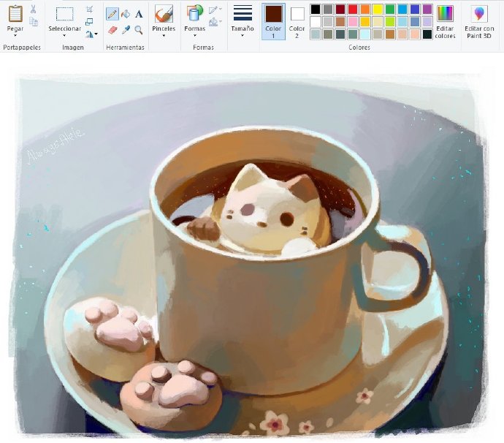Screen dimensions: 504x443
Task: Click the shape outline pencil icon
Action: point(213,10)
